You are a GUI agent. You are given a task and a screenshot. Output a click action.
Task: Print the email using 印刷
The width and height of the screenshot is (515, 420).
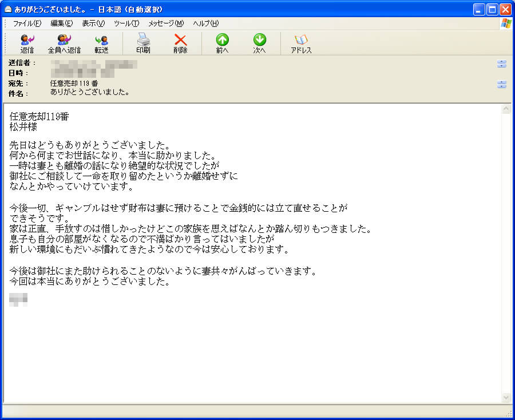pyautogui.click(x=143, y=43)
